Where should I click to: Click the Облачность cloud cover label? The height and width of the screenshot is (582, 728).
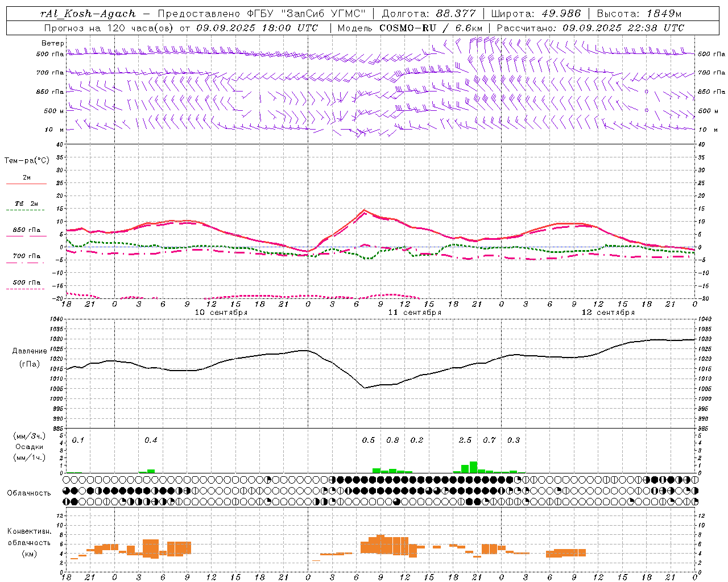pos(29,493)
